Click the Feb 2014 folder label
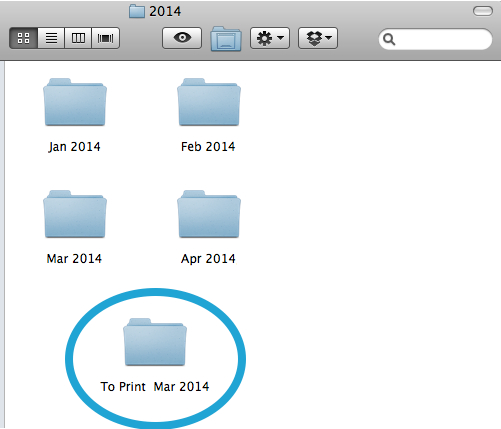 coord(208,147)
